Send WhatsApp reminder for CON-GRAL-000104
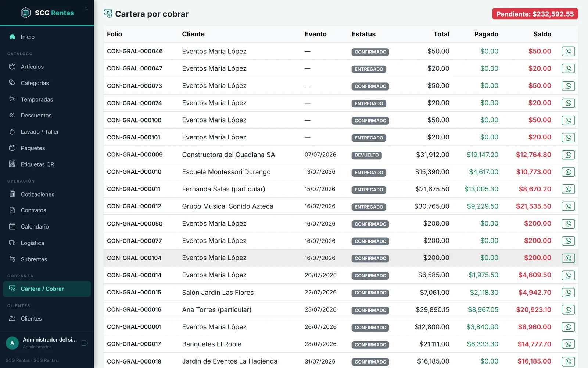Screen dimensions: 588x368 [568, 258]
